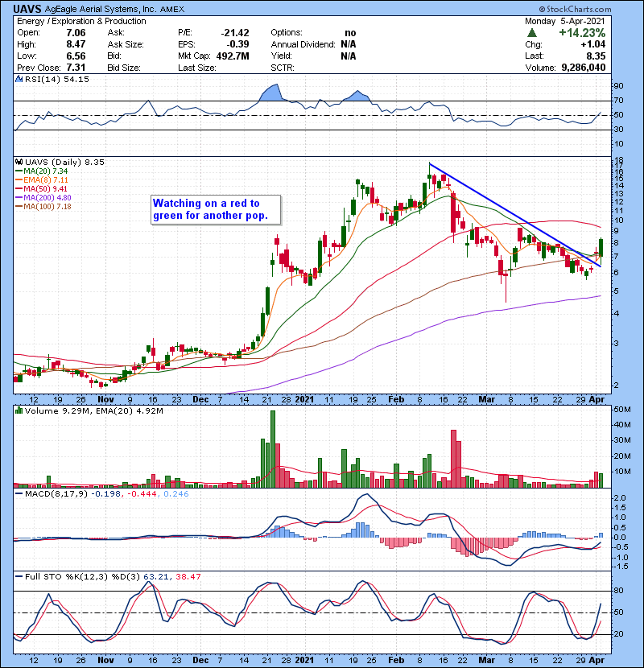Click the stochastic %D value 38.47
The image size is (644, 668).
188,577
